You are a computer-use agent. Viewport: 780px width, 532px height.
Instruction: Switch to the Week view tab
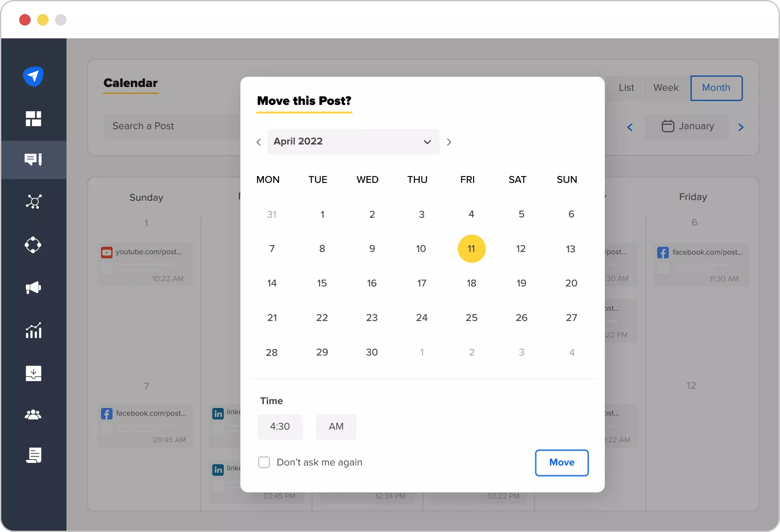tap(666, 88)
